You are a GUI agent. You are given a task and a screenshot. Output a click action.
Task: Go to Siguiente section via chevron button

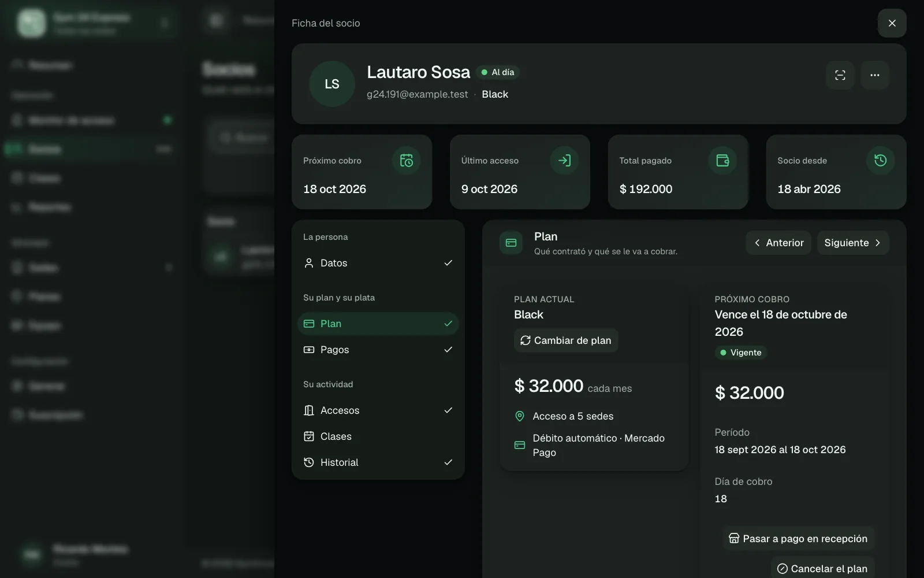[x=853, y=243]
